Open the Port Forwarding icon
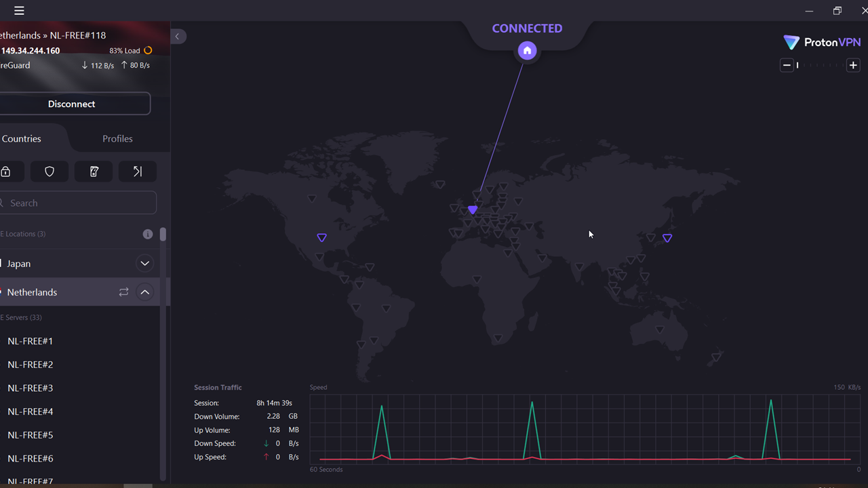The width and height of the screenshot is (868, 488). pyautogui.click(x=137, y=171)
